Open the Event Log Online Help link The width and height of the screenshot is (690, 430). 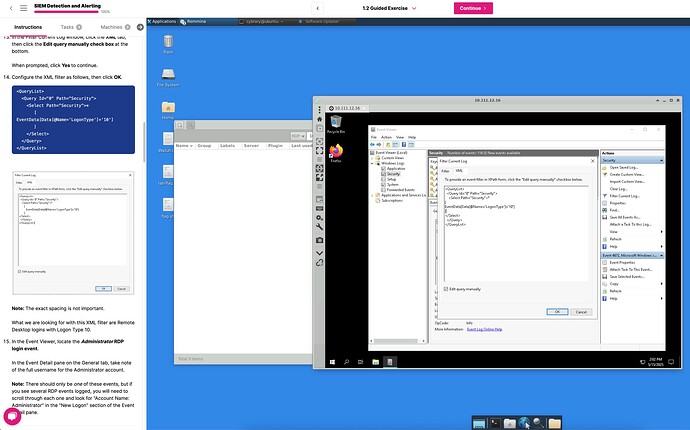pos(493,328)
